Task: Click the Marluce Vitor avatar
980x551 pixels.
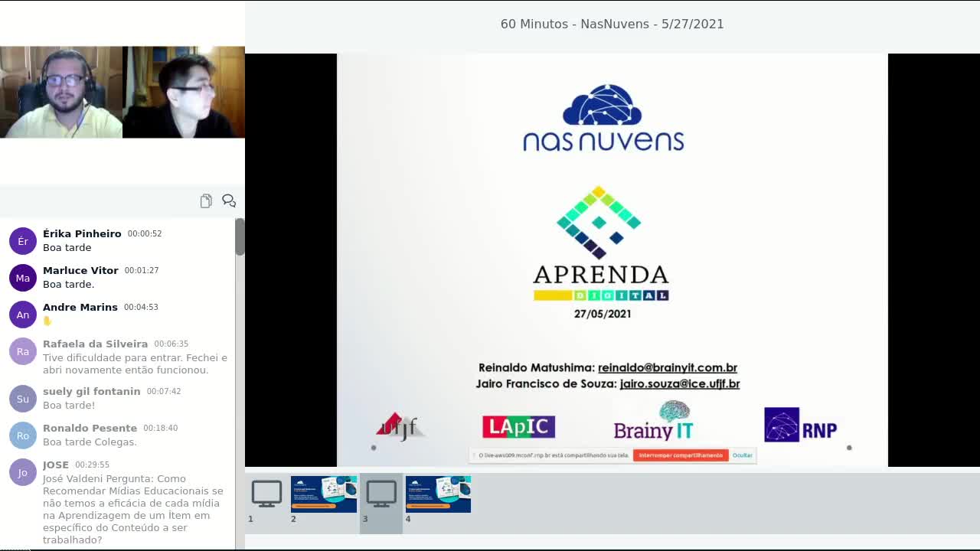Action: click(23, 278)
